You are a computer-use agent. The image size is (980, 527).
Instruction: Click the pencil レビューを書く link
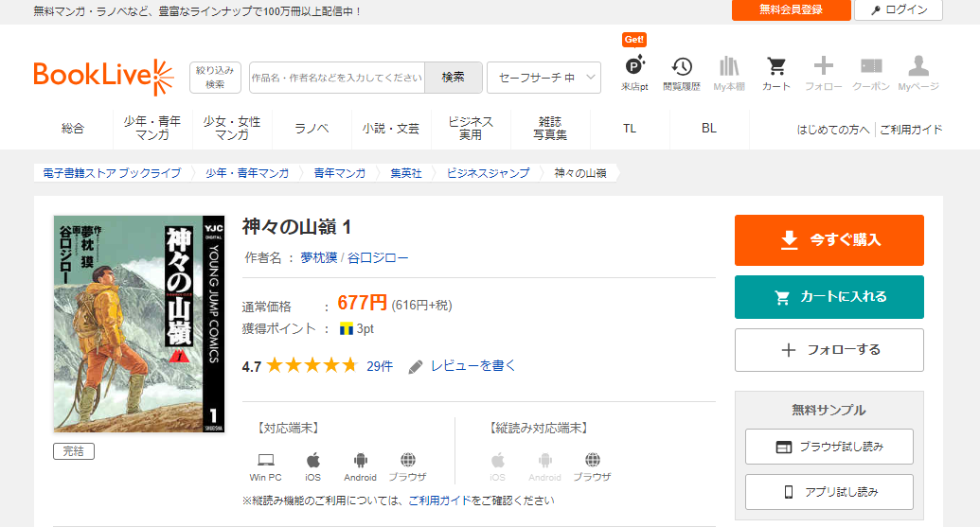click(x=463, y=366)
